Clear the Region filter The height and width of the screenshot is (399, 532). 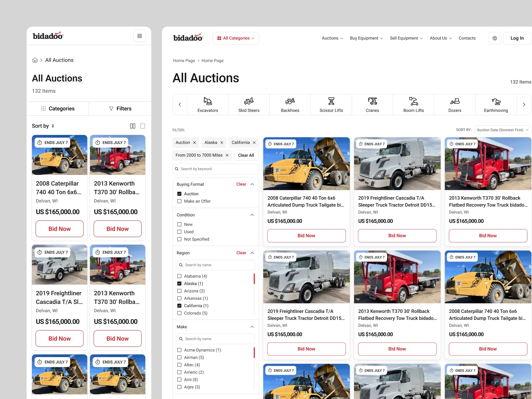[241, 253]
